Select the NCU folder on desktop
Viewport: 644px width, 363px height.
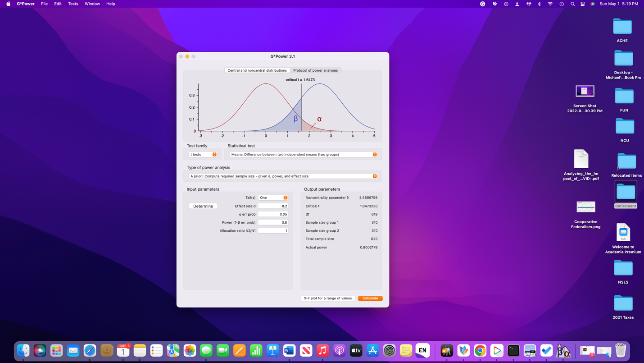[625, 126]
